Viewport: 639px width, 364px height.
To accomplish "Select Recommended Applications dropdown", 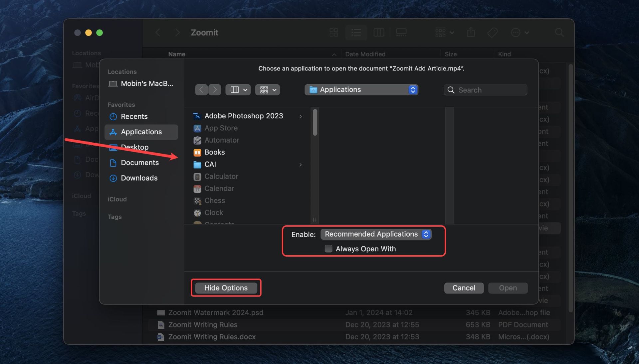I will point(376,234).
